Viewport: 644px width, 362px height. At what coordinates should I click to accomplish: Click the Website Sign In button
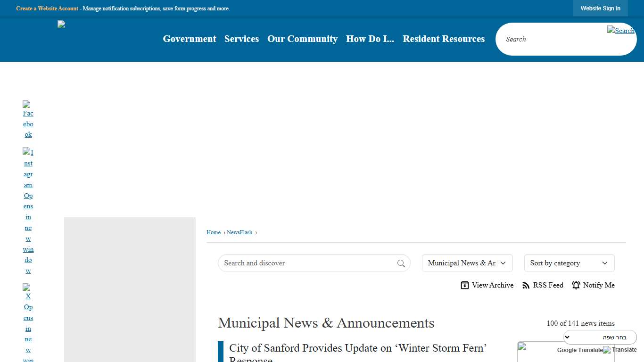pos(600,8)
